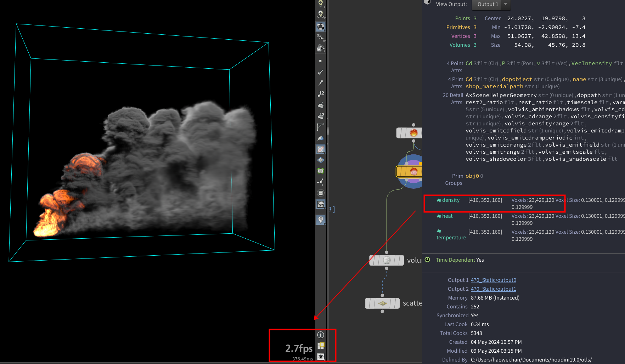
Task: Click the viewport info 'i' icon
Action: (x=321, y=335)
